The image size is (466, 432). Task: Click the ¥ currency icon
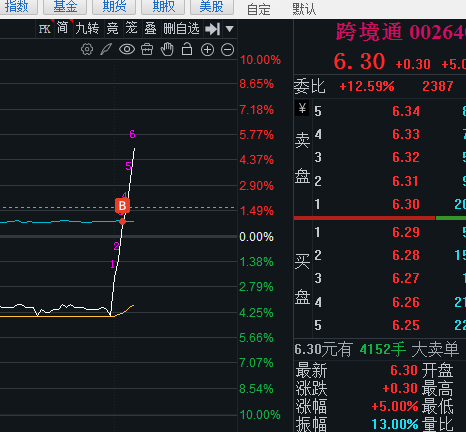(302, 108)
